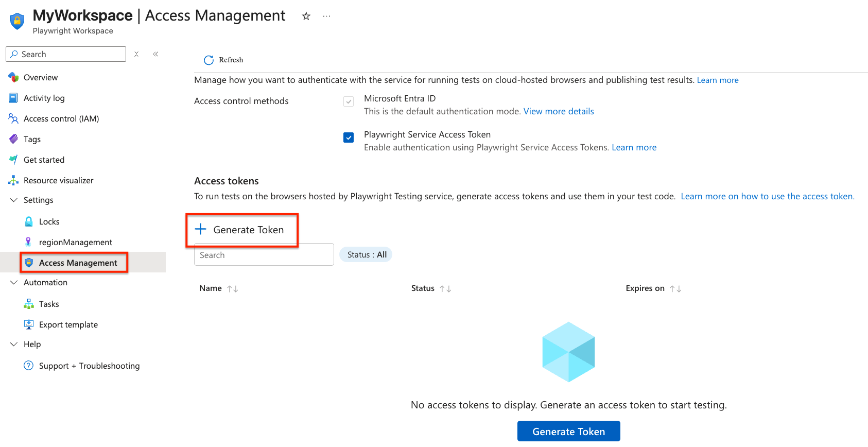Click the access tokens Search field
This screenshot has height=447, width=868.
[264, 255]
